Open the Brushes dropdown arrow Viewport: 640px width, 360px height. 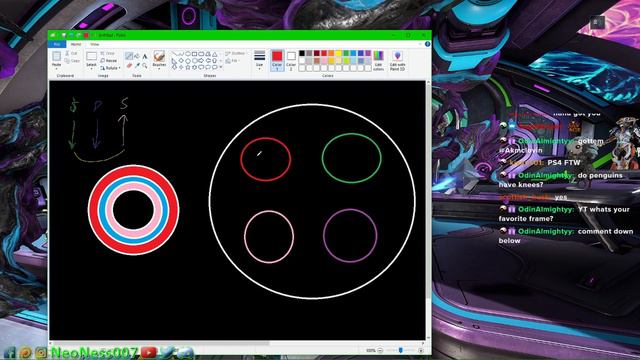point(159,69)
